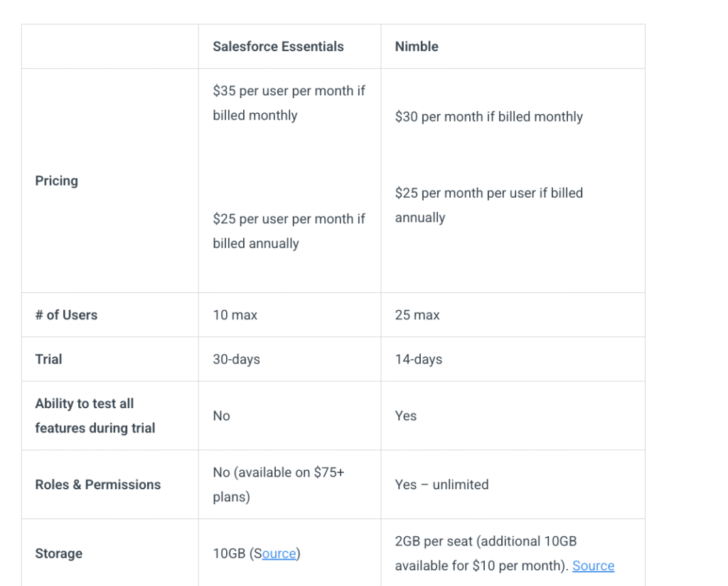Click the 14-days trial cell

[x=418, y=359]
